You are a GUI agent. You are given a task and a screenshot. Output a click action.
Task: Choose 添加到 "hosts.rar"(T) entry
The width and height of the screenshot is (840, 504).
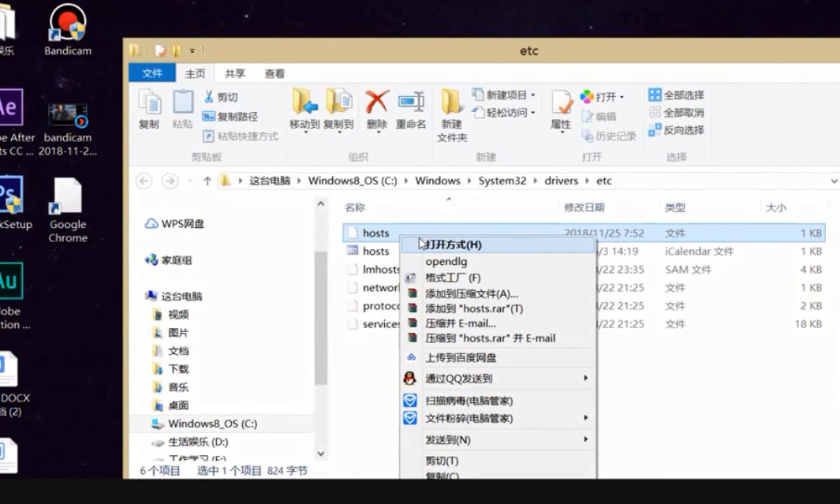498,308
